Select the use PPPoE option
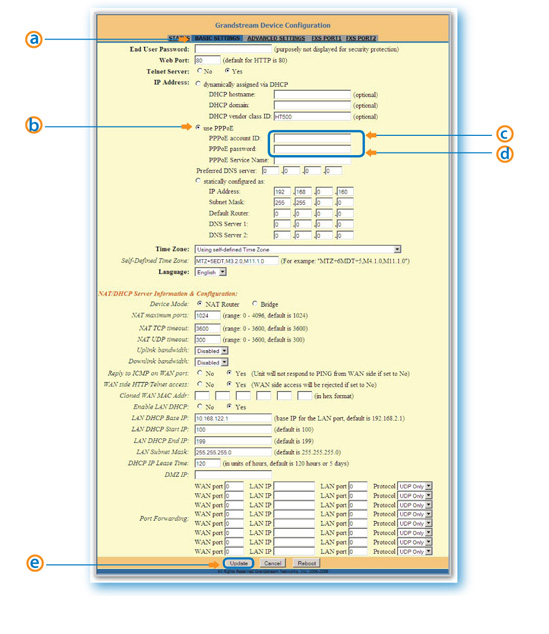 tap(198, 127)
